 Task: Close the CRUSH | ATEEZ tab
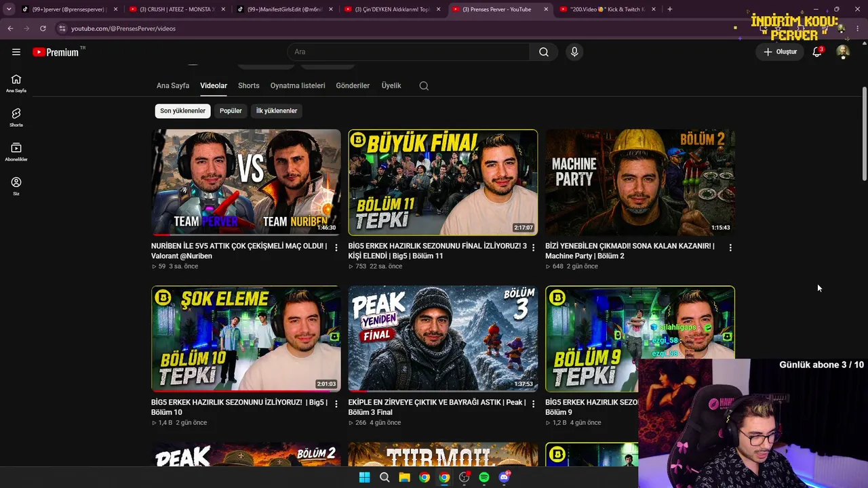coord(223,9)
